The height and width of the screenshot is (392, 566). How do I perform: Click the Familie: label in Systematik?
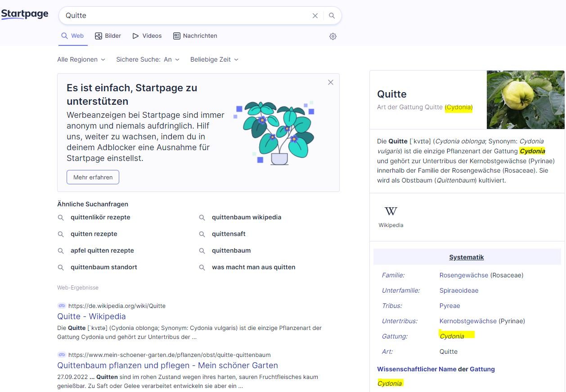click(393, 275)
